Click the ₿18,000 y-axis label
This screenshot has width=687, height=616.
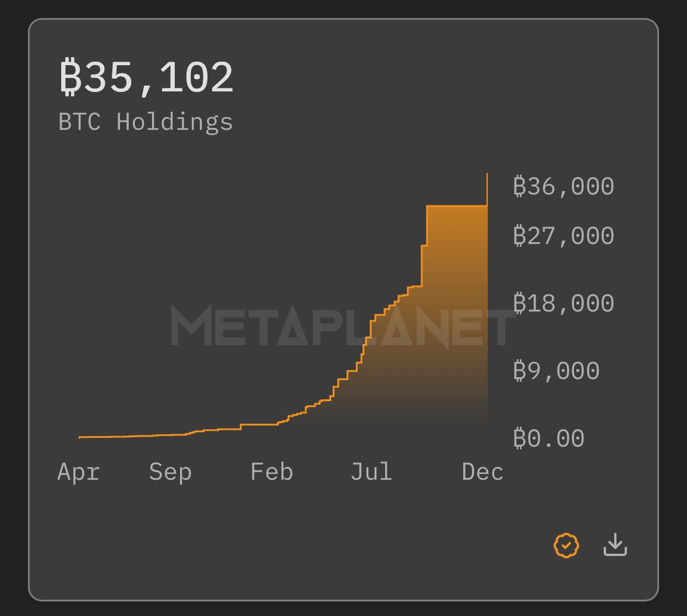click(x=563, y=303)
